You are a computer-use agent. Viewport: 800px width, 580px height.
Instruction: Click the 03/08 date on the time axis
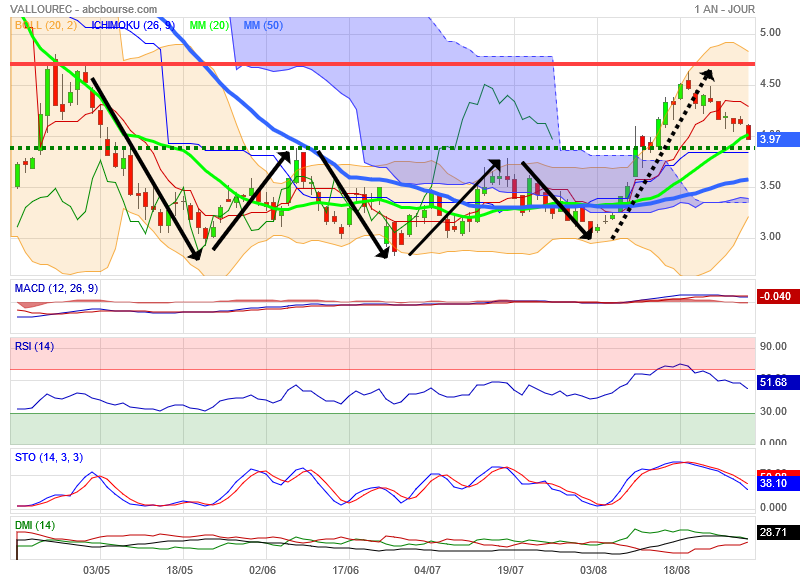(x=593, y=570)
